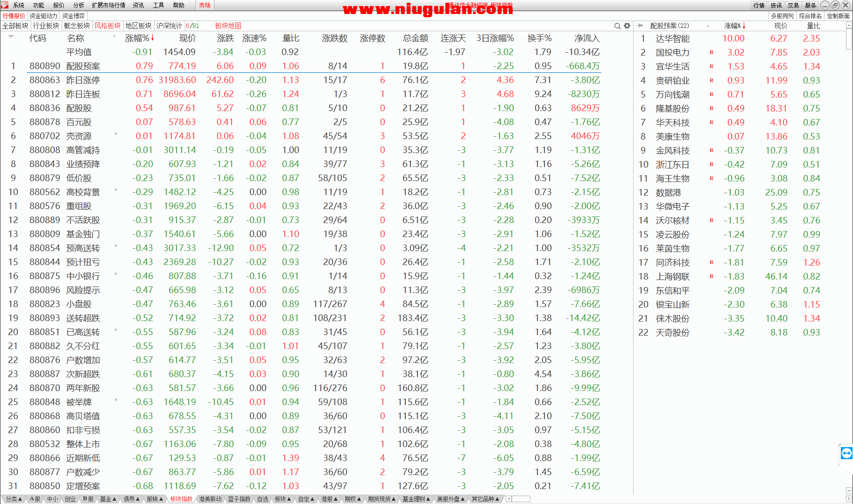853x504 pixels.
Task: Open the 扩展市场行情 menu
Action: click(108, 5)
